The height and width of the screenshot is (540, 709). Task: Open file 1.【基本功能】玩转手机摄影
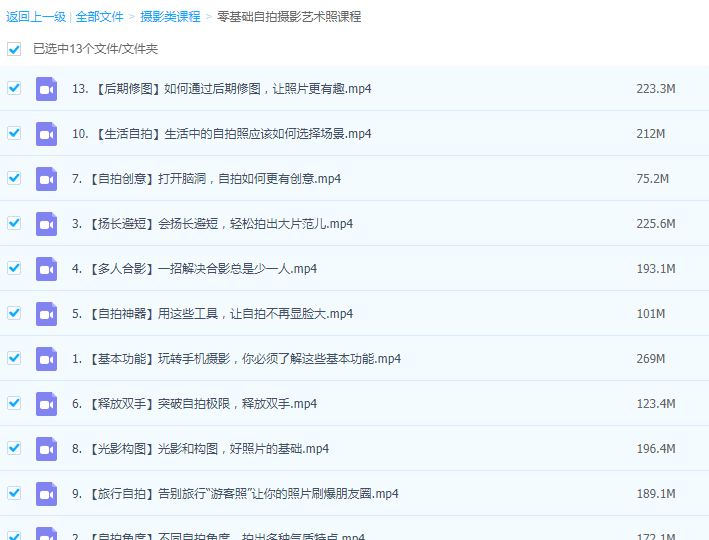tap(236, 359)
